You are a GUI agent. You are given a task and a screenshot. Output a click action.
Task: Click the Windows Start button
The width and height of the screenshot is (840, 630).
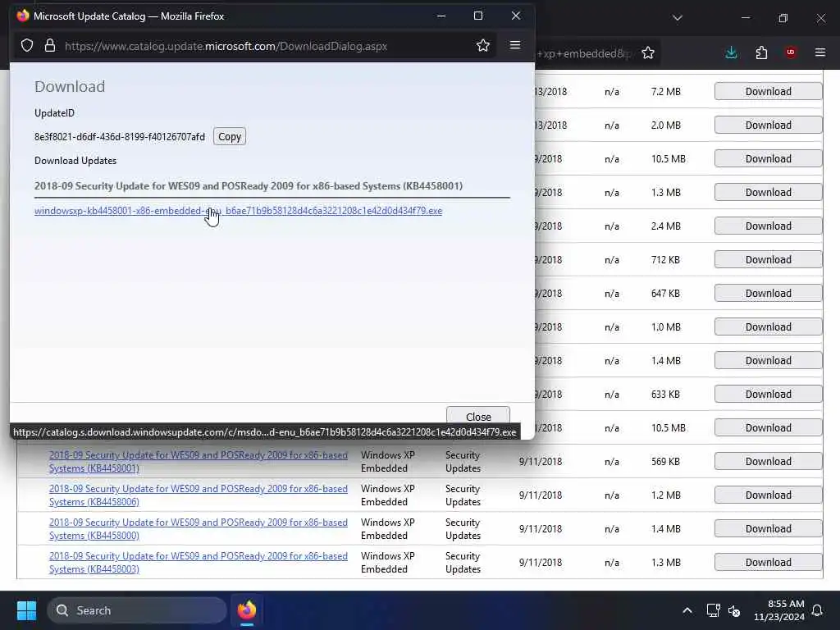tap(26, 610)
